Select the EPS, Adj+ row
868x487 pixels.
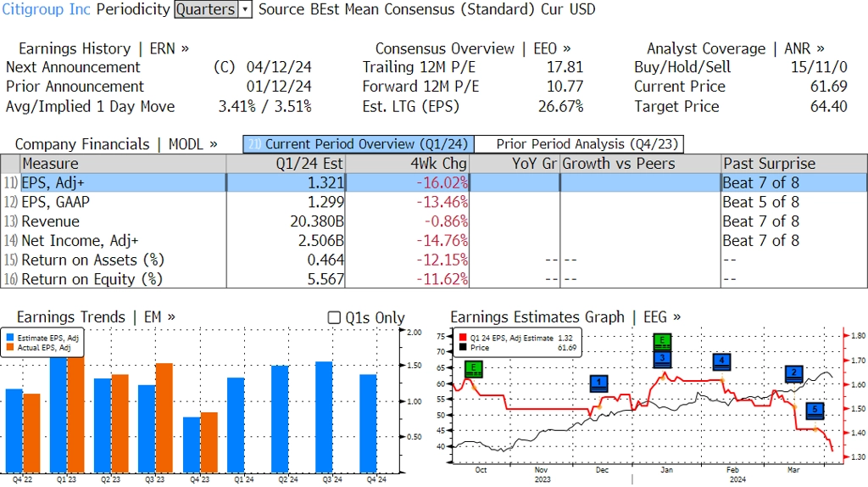[x=434, y=182]
